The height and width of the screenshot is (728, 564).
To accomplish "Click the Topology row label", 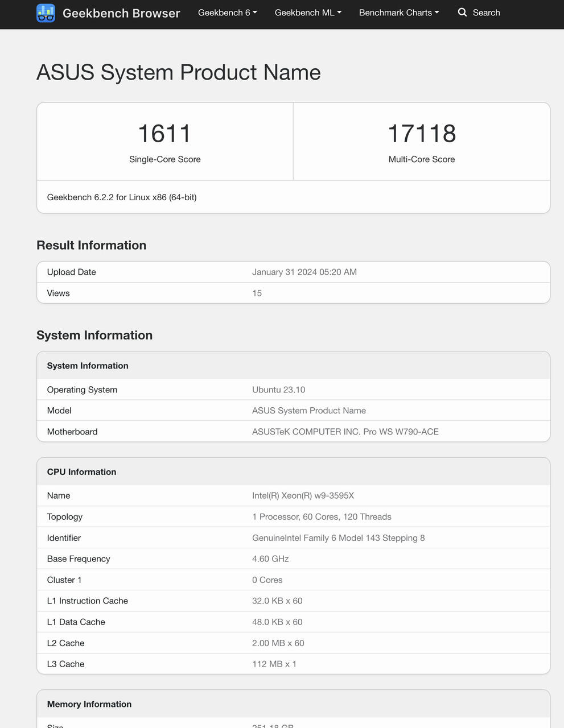I will 65,516.
